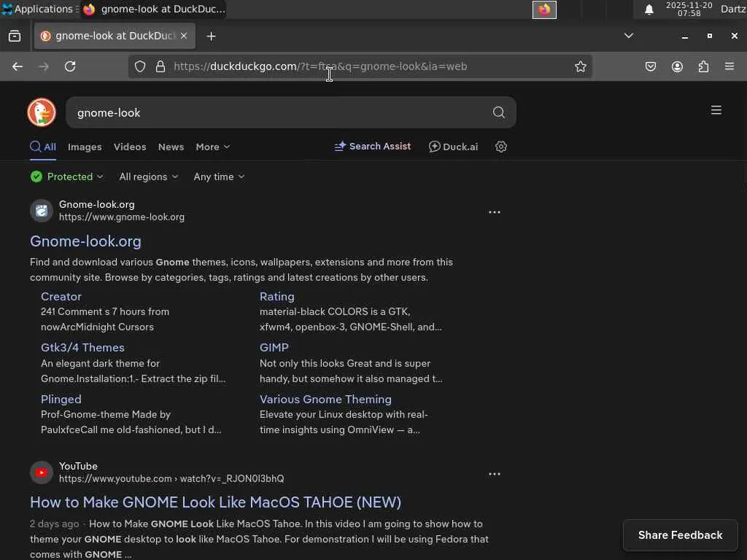
Task: Open the three-dot menu for YouTube result
Action: coord(495,474)
